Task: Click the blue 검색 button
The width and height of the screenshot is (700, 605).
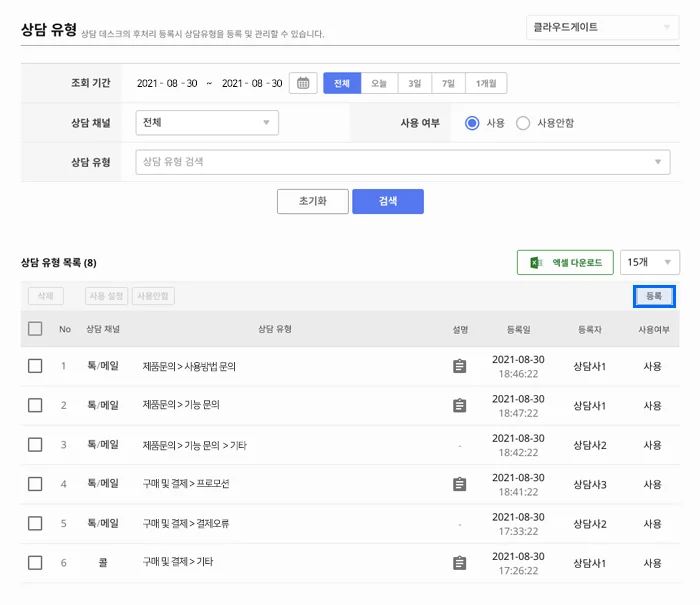Action: [x=388, y=201]
